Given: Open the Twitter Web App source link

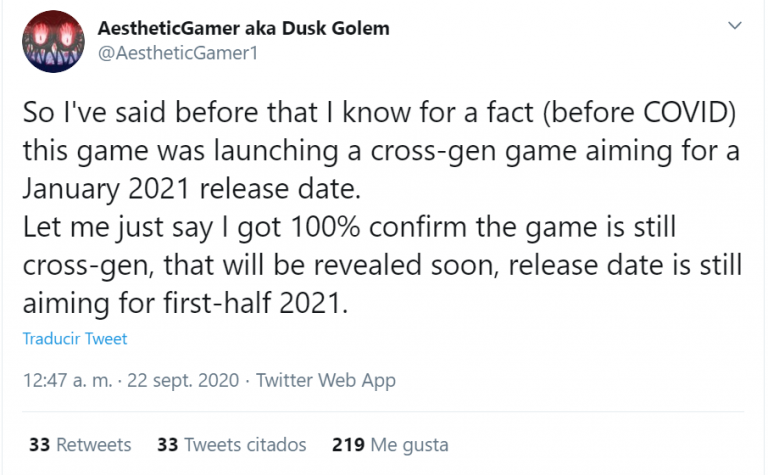Looking at the screenshot, I should (x=326, y=380).
